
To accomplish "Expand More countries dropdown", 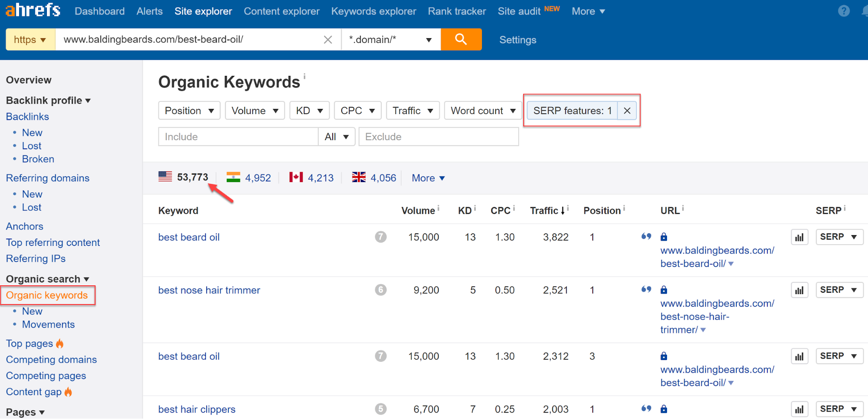I will (428, 178).
